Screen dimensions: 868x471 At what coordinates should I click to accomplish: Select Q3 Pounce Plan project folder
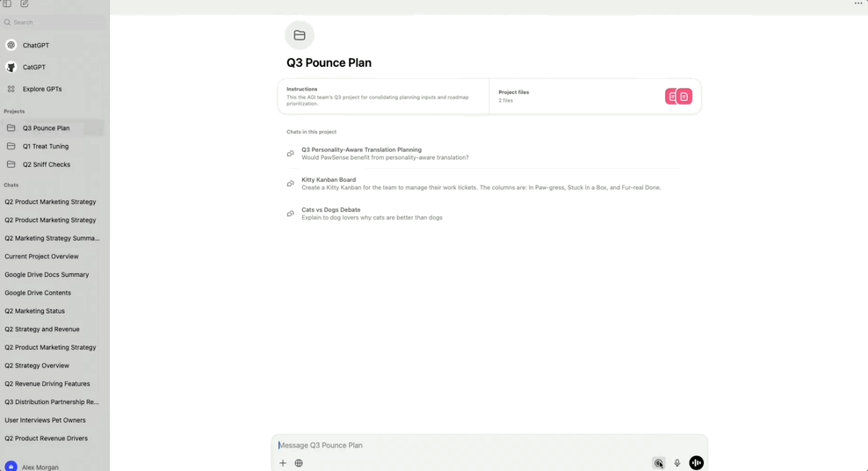pyautogui.click(x=54, y=127)
